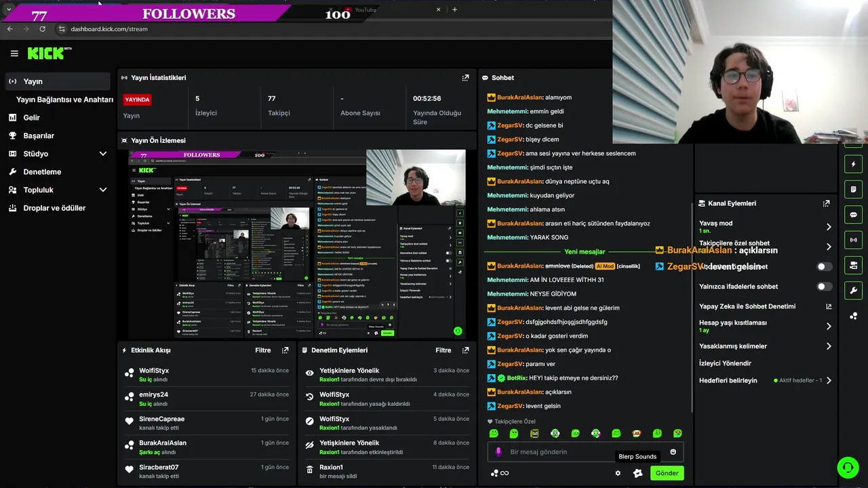Open chat settings gear icon
Screen dimensions: 868x488
coord(618,473)
